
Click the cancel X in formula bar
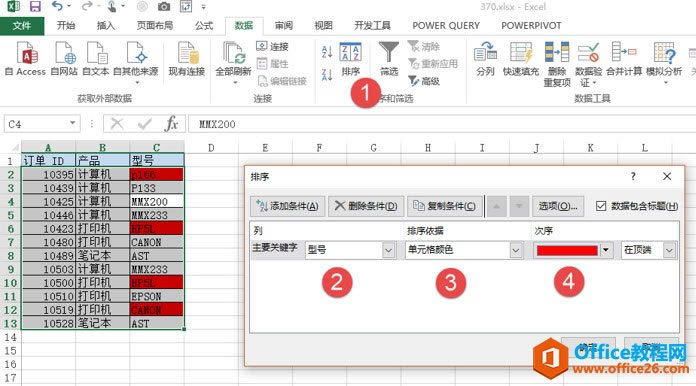pyautogui.click(x=117, y=124)
